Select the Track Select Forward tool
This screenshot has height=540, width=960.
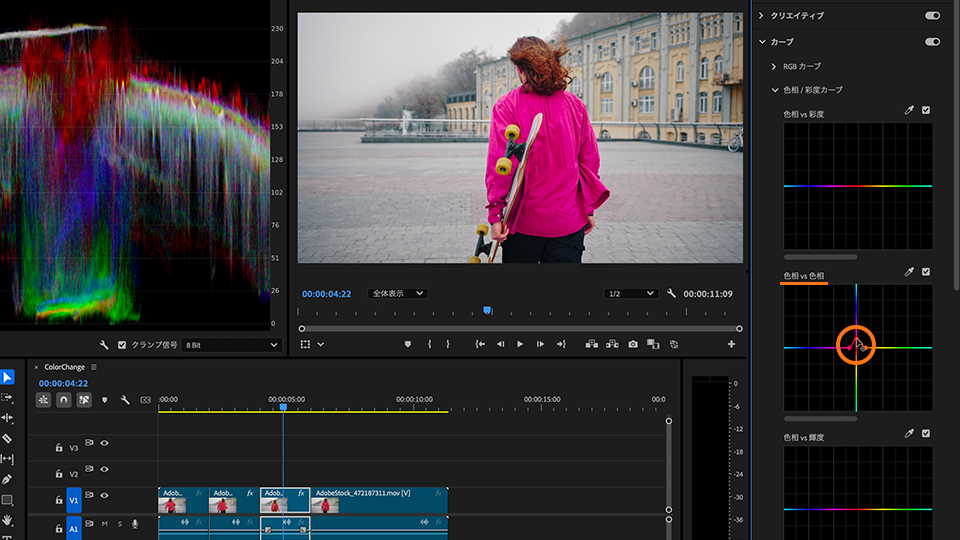tap(7, 397)
